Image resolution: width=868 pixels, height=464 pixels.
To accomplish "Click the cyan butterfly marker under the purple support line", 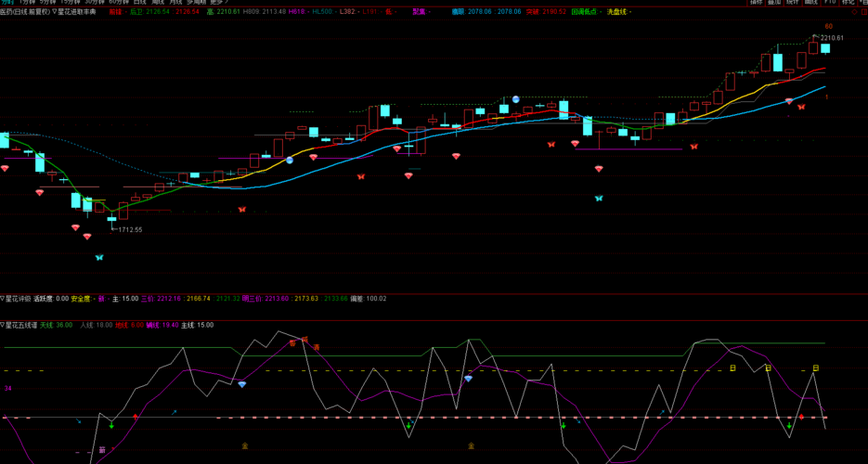I will (x=599, y=198).
